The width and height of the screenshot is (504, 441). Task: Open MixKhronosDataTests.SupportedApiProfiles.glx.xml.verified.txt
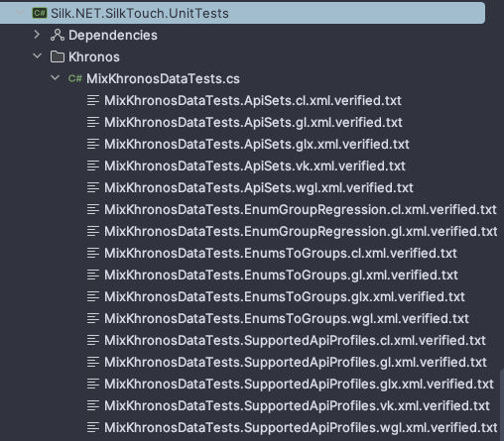tap(299, 384)
